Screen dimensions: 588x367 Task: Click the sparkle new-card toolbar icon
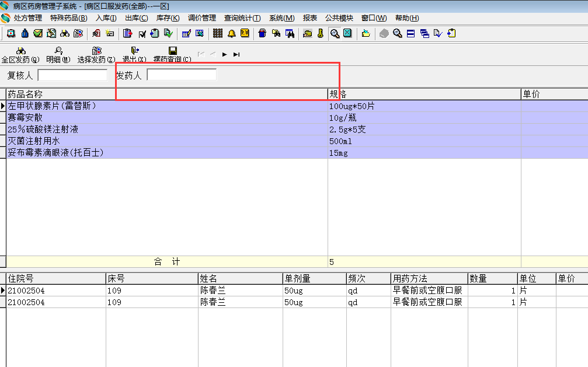110,33
